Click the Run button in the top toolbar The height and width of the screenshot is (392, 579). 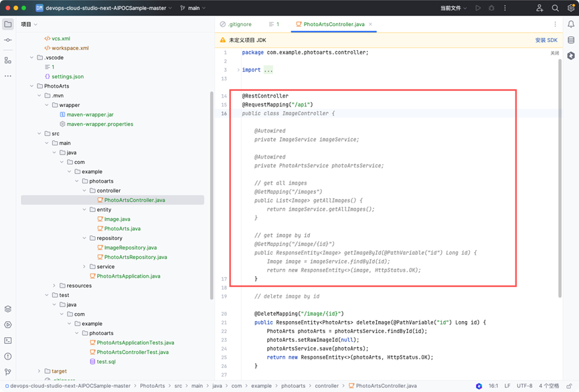click(478, 8)
